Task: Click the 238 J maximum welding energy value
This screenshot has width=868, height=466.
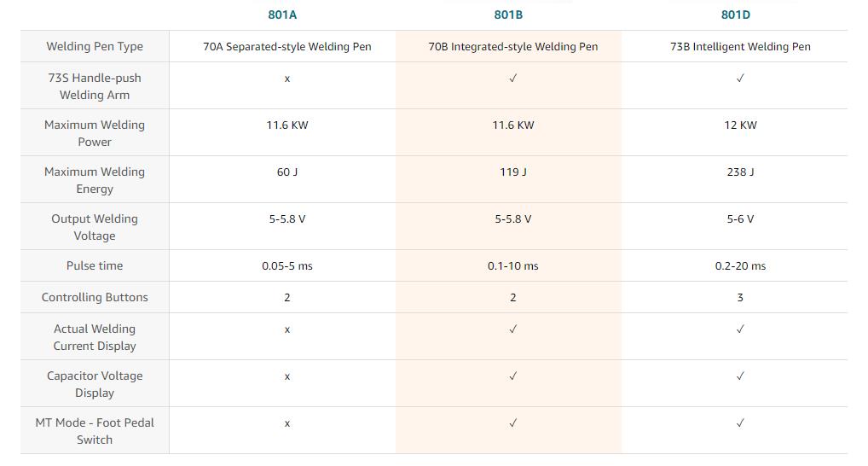Action: coord(740,172)
